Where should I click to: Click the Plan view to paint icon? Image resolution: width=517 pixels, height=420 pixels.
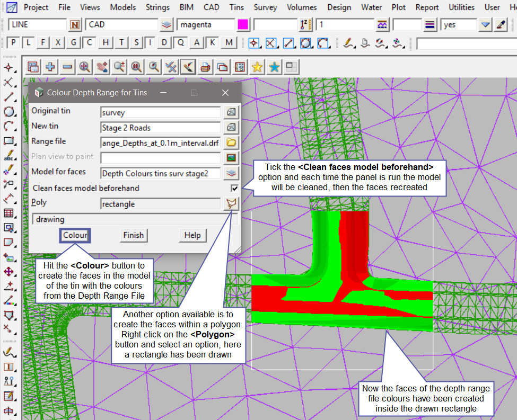(231, 158)
